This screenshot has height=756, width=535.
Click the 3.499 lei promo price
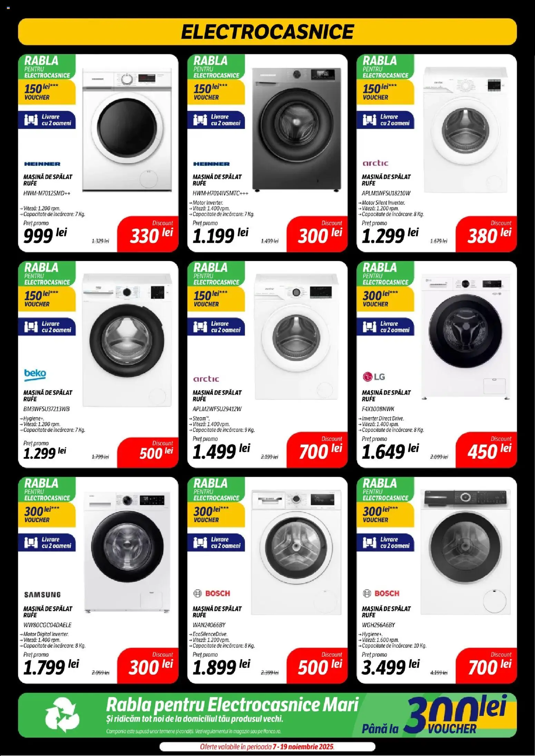coord(390,667)
